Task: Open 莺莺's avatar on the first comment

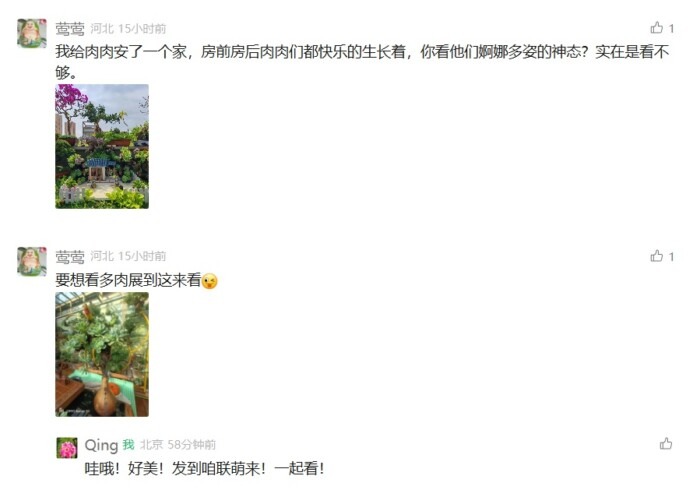Action: click(x=32, y=33)
